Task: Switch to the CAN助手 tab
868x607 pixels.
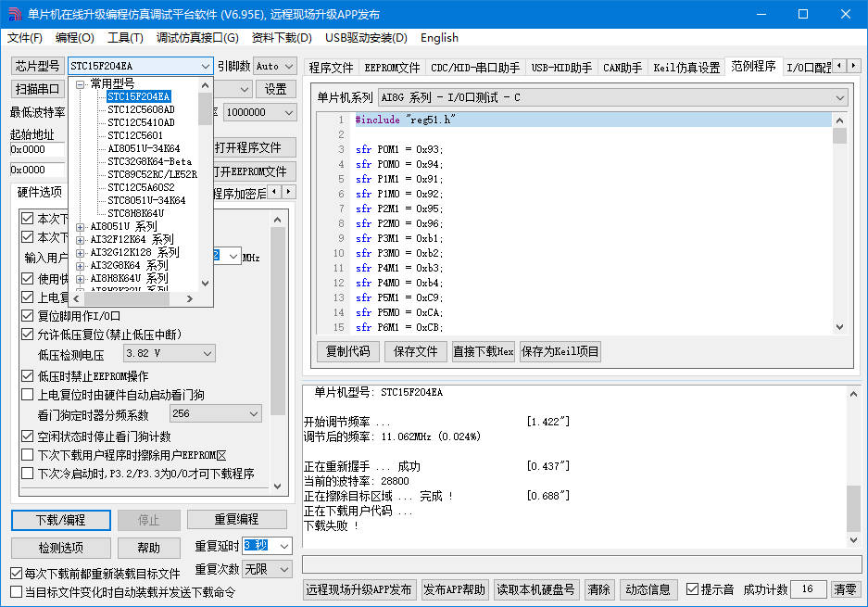Action: click(623, 68)
